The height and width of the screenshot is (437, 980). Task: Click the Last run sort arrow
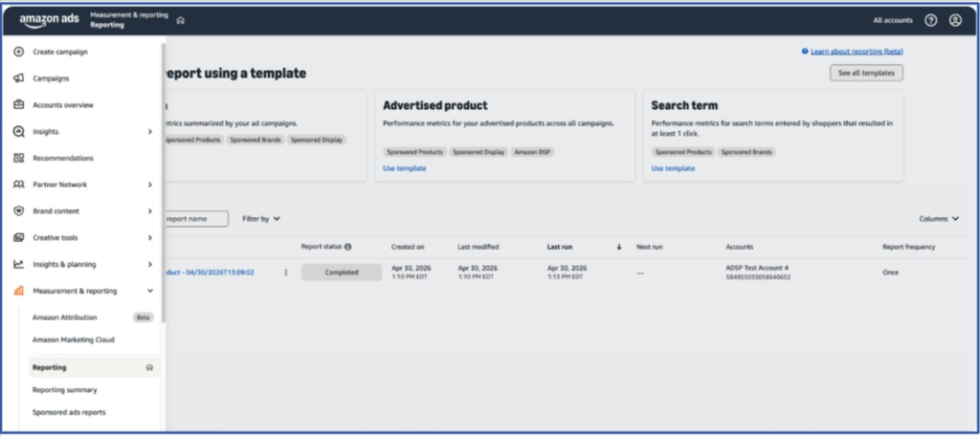coord(619,247)
